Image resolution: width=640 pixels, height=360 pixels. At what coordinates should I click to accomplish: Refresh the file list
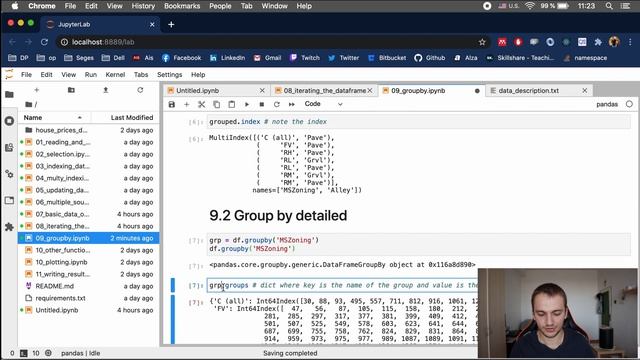click(x=140, y=90)
